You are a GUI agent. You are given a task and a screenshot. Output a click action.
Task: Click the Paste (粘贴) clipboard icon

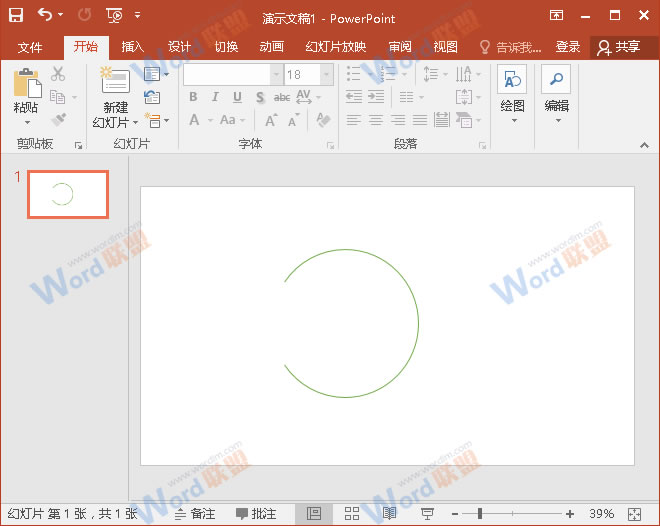(26, 84)
